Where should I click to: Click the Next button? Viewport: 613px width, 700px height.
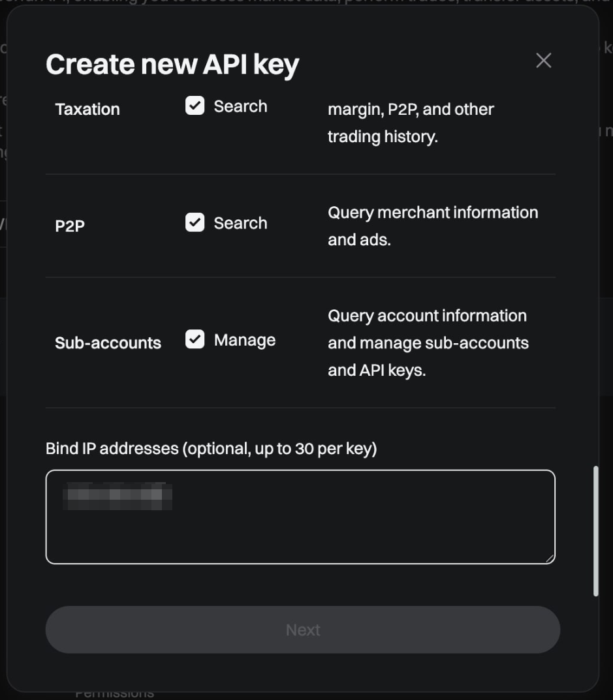(302, 630)
